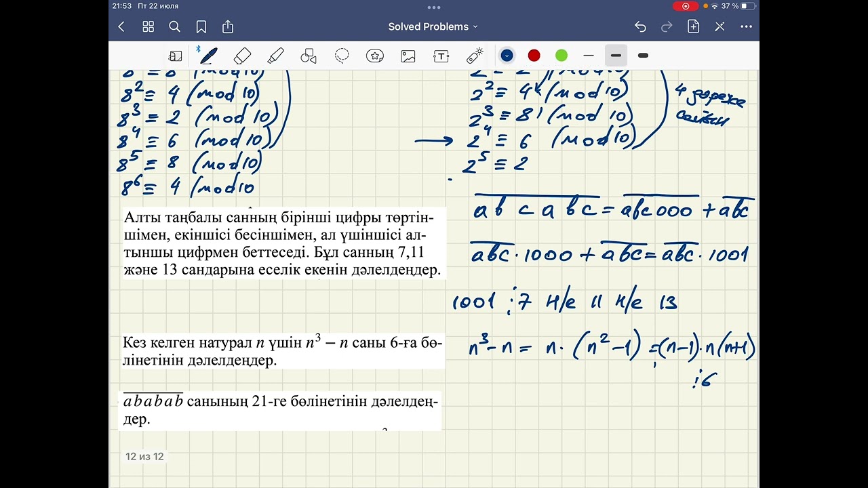The image size is (868, 488).
Task: Select the Pen tool
Action: coord(208,56)
